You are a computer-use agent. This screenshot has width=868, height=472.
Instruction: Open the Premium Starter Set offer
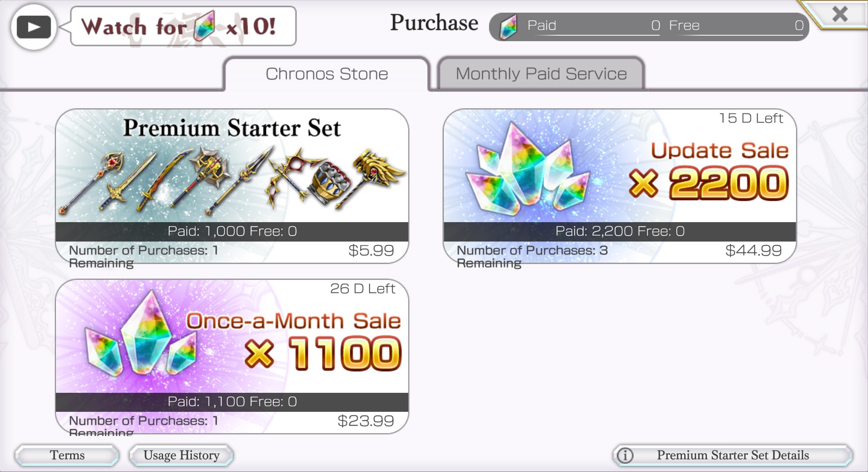click(232, 186)
